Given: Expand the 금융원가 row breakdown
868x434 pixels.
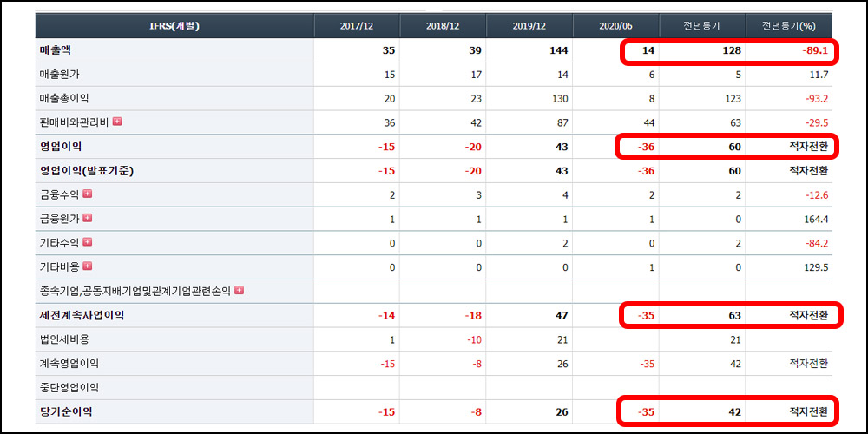Looking at the screenshot, I should (x=87, y=218).
